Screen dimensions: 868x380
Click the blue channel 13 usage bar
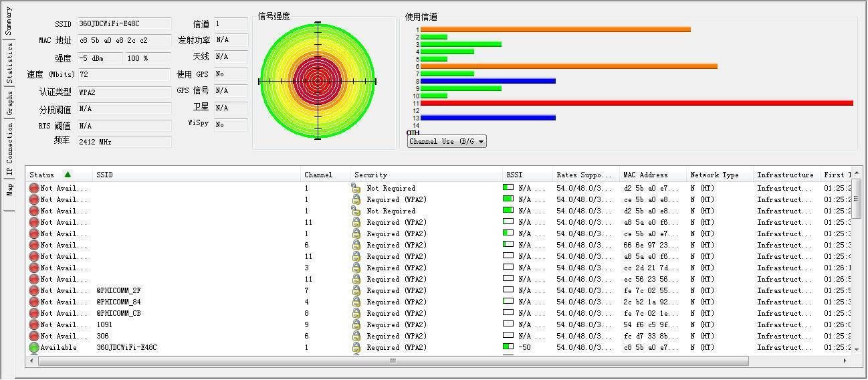coord(488,118)
